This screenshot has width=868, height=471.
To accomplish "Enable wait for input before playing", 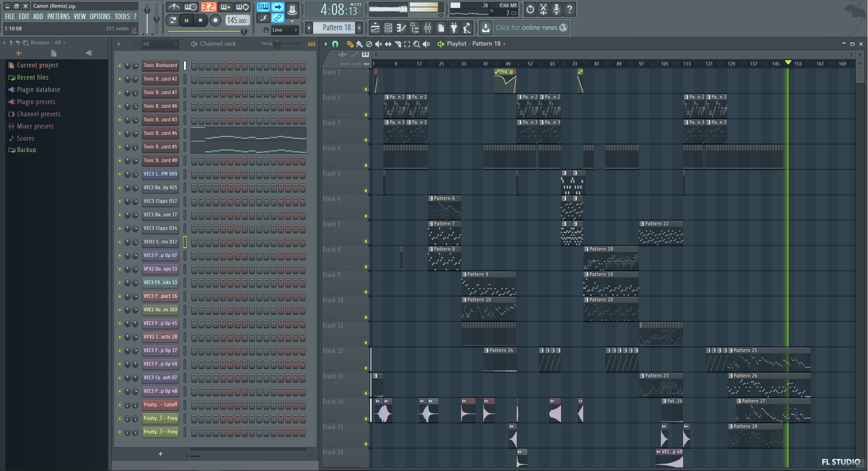I will click(191, 7).
